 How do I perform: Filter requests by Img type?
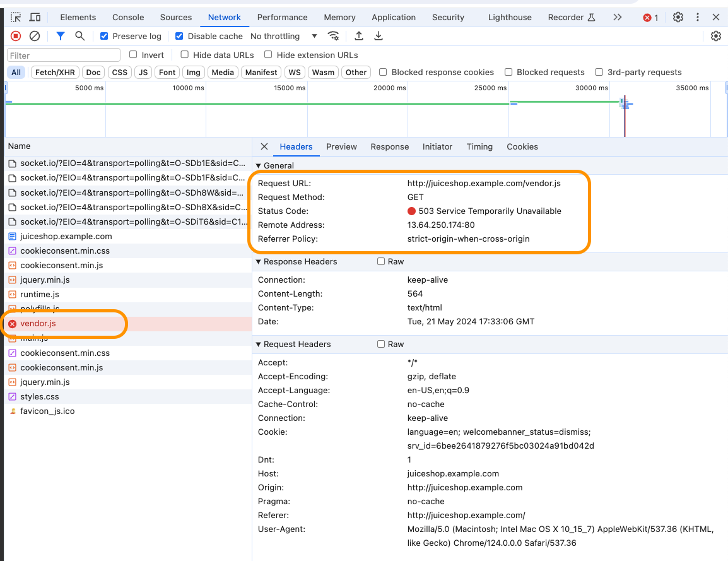(194, 73)
